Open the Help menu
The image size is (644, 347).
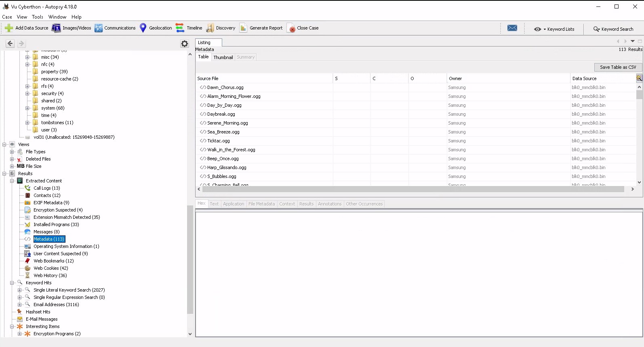click(x=76, y=17)
